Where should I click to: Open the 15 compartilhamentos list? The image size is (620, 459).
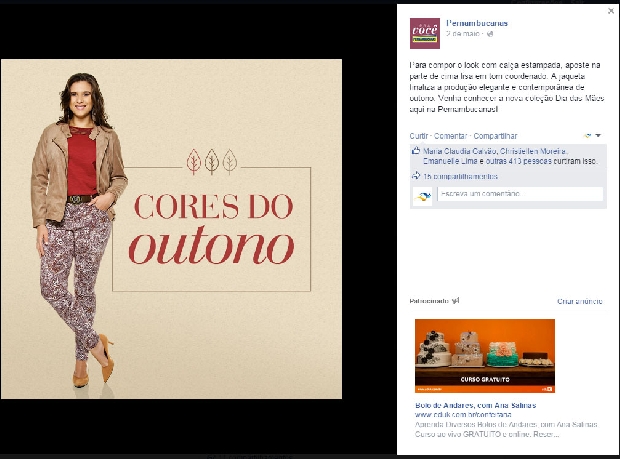(460, 177)
